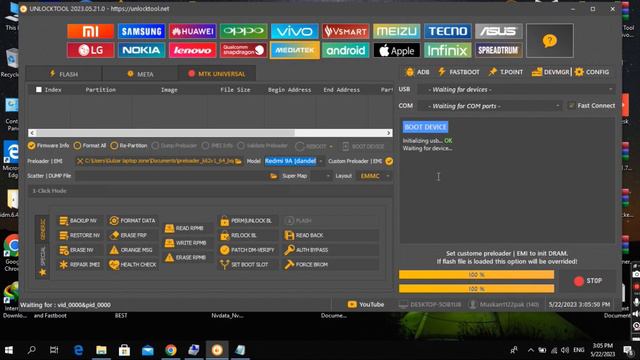The image size is (640, 360).
Task: Toggle the Re-Partition option
Action: pos(129,146)
